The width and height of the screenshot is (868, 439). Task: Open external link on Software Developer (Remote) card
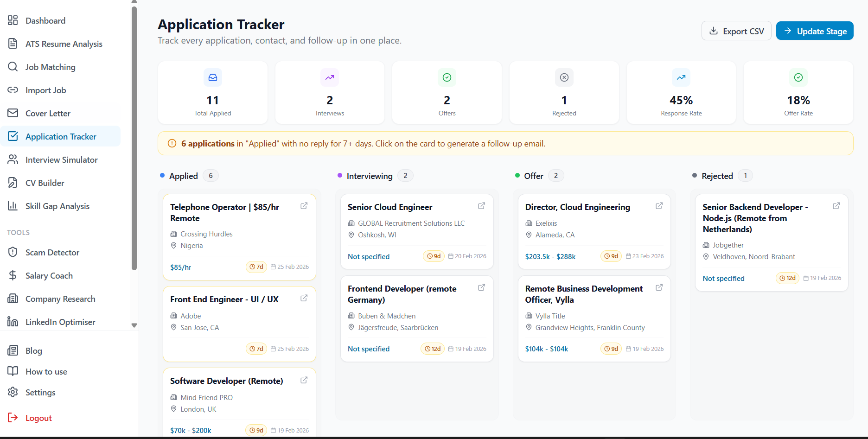point(304,380)
